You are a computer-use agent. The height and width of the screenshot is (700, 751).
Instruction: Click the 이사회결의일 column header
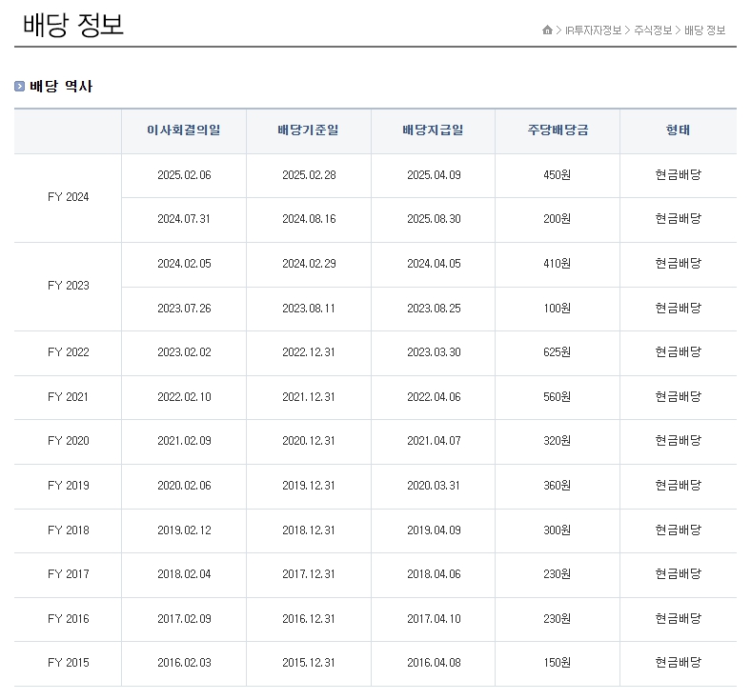184,130
